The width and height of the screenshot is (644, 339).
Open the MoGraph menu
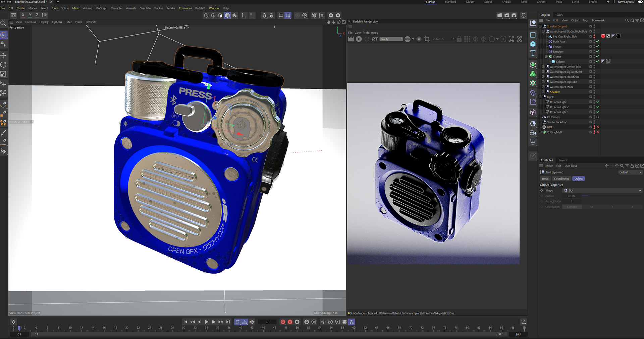click(101, 8)
